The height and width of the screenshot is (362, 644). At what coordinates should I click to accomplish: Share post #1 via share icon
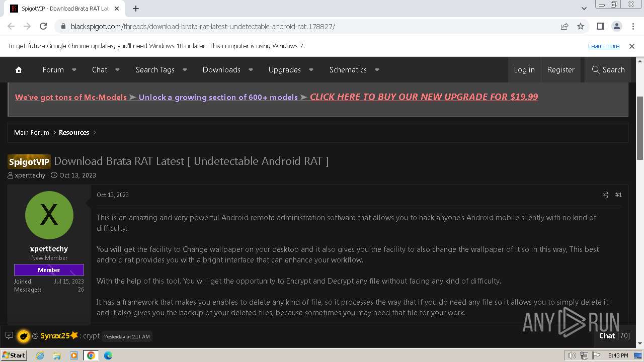tap(605, 195)
